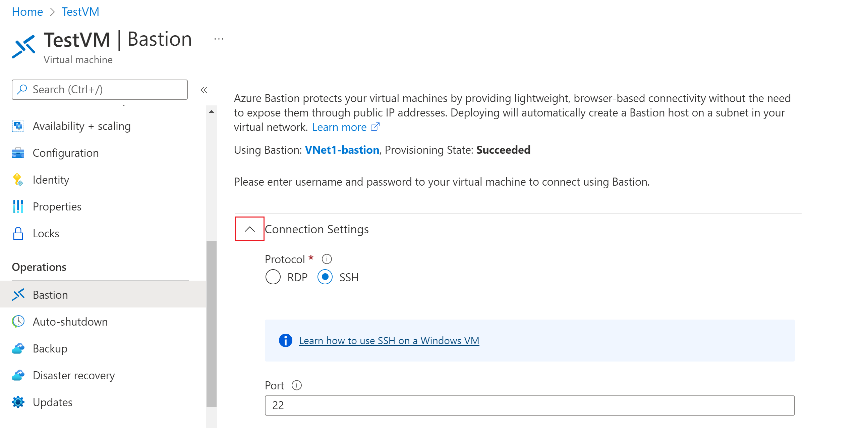
Task: Click the Auto-shutdown icon in sidebar
Action: (17, 321)
